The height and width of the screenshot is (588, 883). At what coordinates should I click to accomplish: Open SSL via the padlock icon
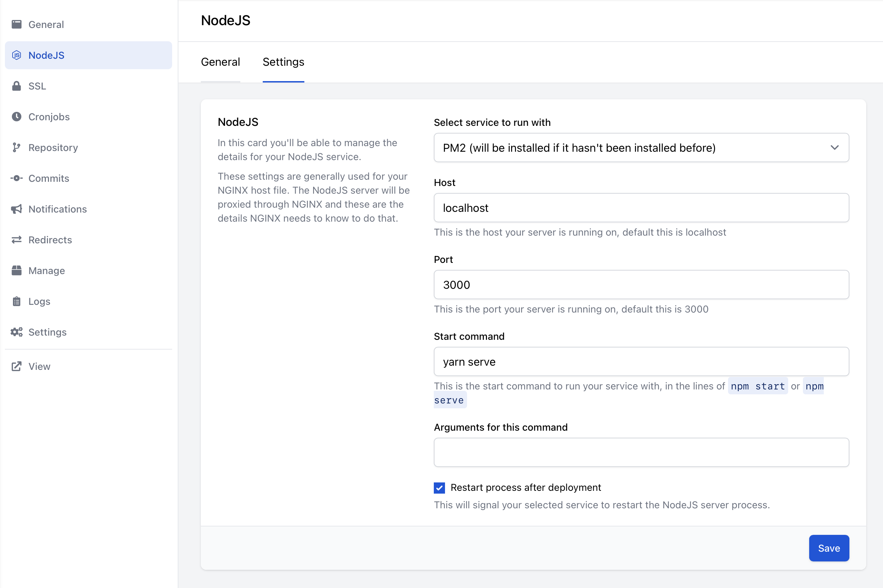tap(16, 86)
